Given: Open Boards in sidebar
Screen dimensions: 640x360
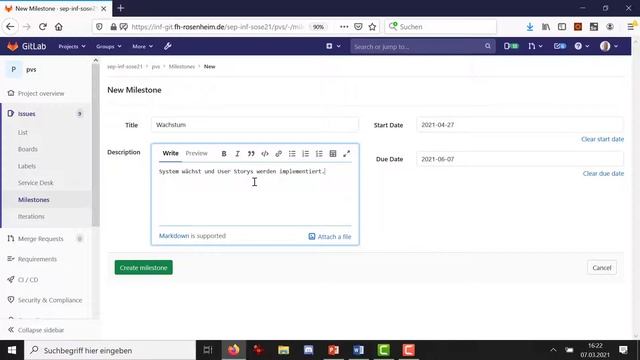Looking at the screenshot, I should coord(28,149).
